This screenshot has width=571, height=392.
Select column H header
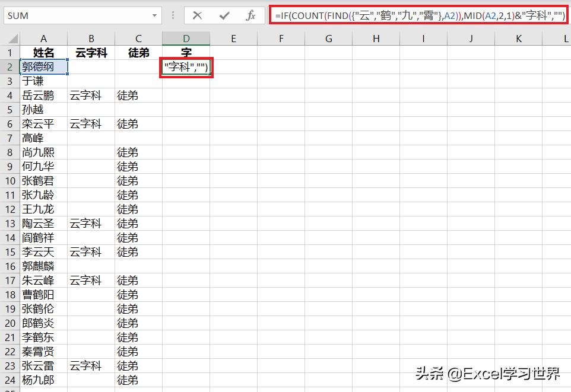376,38
